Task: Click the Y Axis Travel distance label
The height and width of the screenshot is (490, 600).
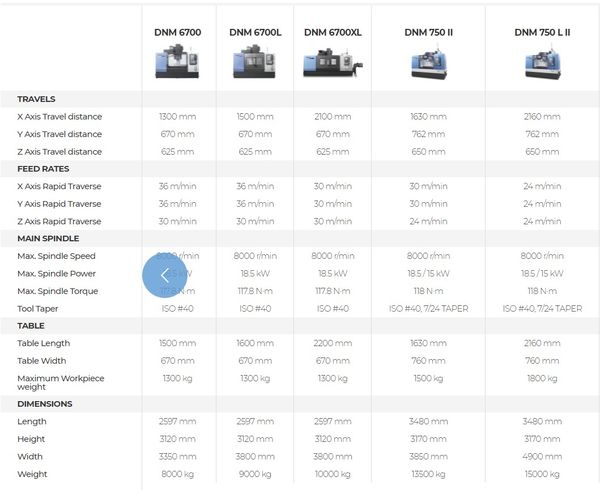Action: click(x=60, y=134)
